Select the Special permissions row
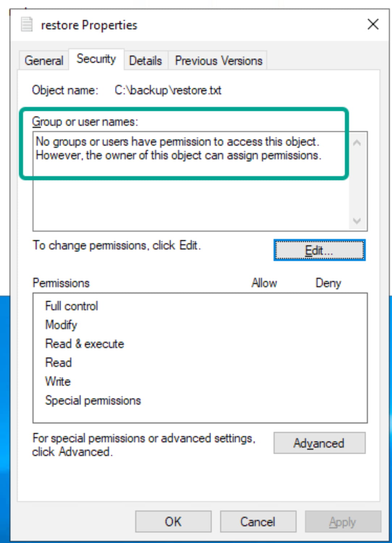The image size is (392, 543). [x=93, y=400]
